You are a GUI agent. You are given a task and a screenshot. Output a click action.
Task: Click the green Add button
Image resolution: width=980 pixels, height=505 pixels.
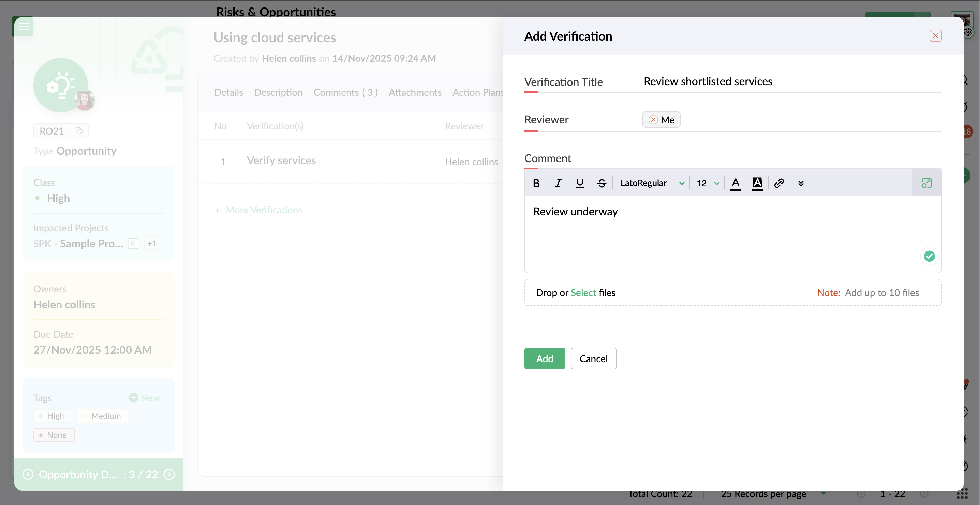click(x=544, y=358)
